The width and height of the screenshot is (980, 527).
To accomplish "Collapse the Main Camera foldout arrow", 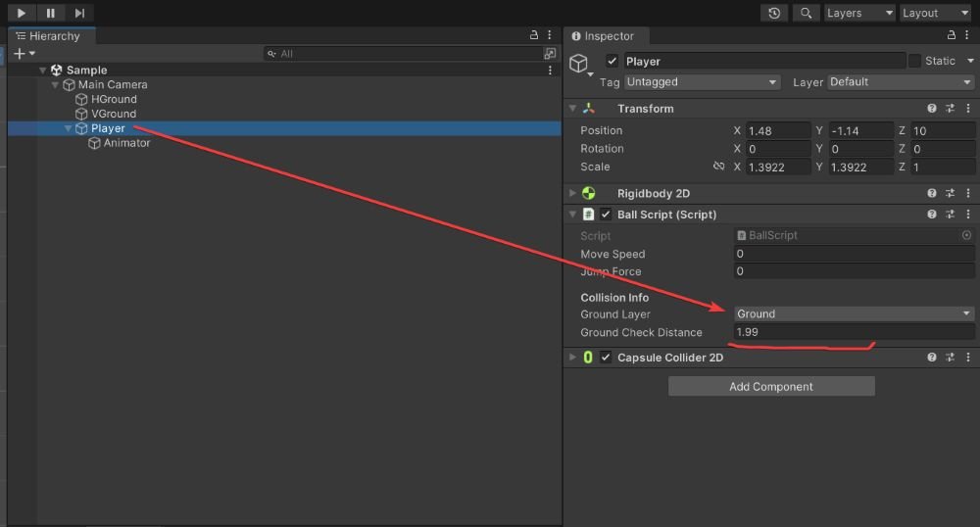I will (55, 84).
